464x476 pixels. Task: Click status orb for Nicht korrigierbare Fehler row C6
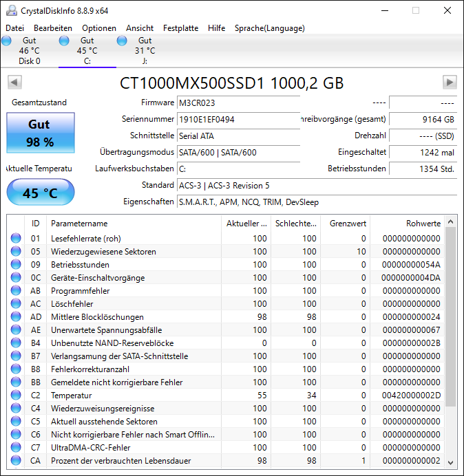pyautogui.click(x=16, y=434)
